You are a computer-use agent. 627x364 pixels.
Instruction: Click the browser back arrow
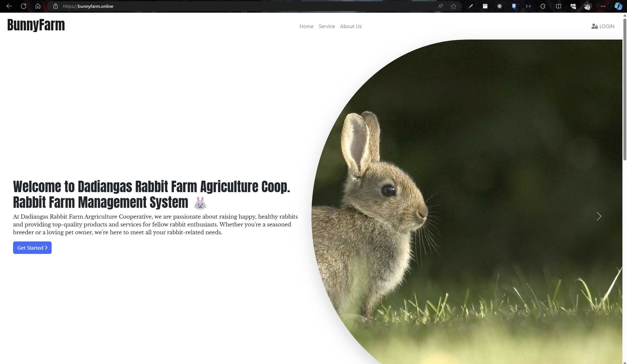pyautogui.click(x=9, y=6)
